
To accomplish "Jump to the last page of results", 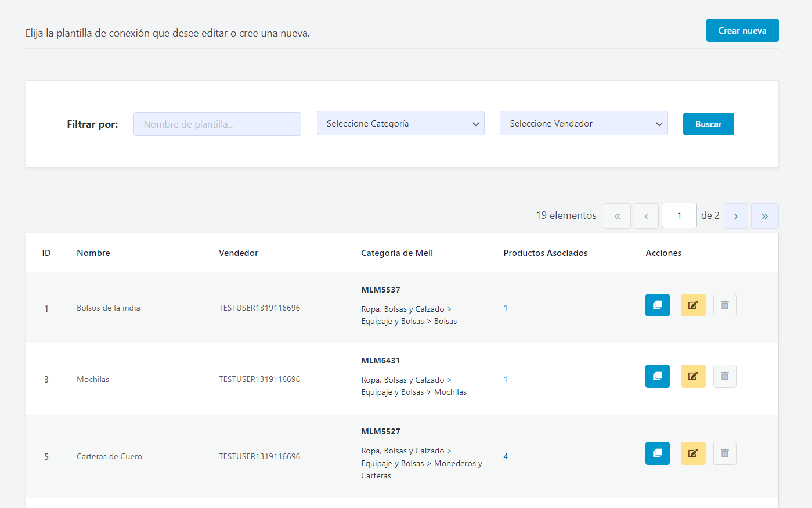I will click(764, 216).
